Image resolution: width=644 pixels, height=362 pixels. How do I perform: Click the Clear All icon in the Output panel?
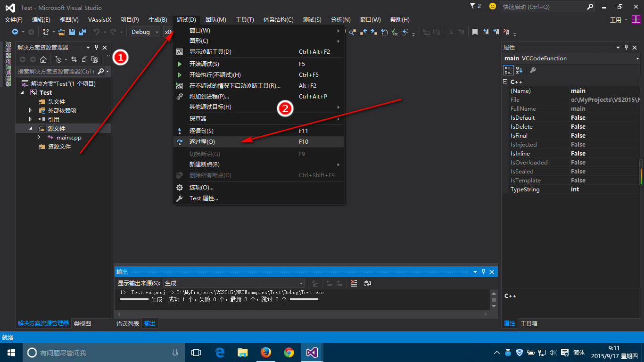point(354,283)
